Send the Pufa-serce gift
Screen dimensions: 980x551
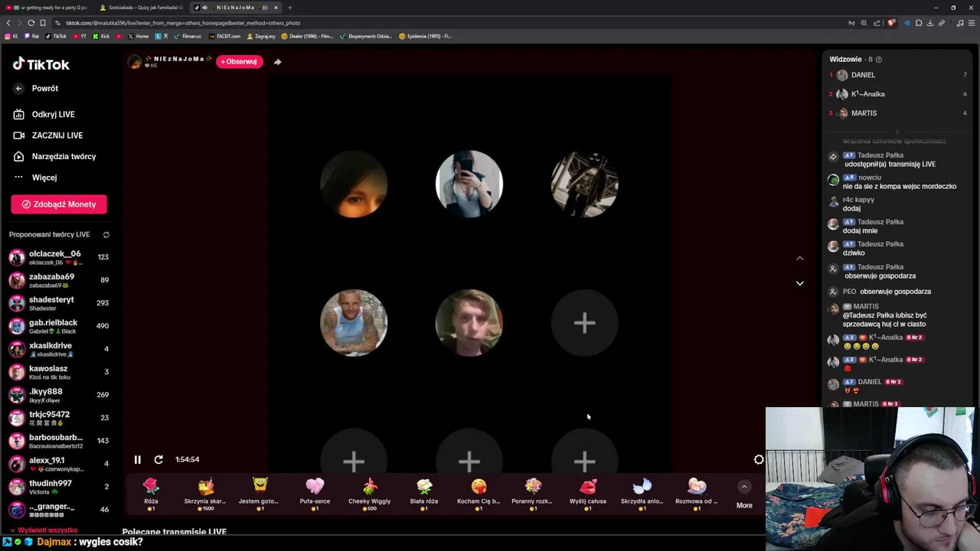[315, 494]
